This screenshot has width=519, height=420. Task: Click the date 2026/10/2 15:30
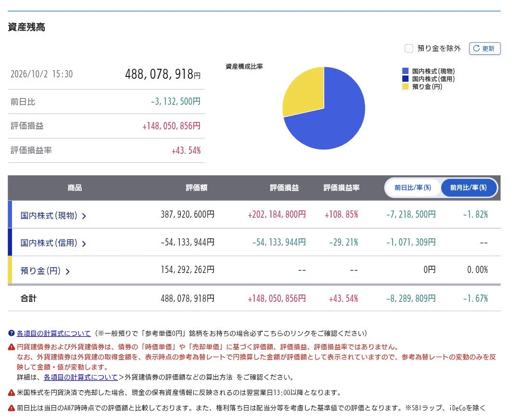(42, 74)
